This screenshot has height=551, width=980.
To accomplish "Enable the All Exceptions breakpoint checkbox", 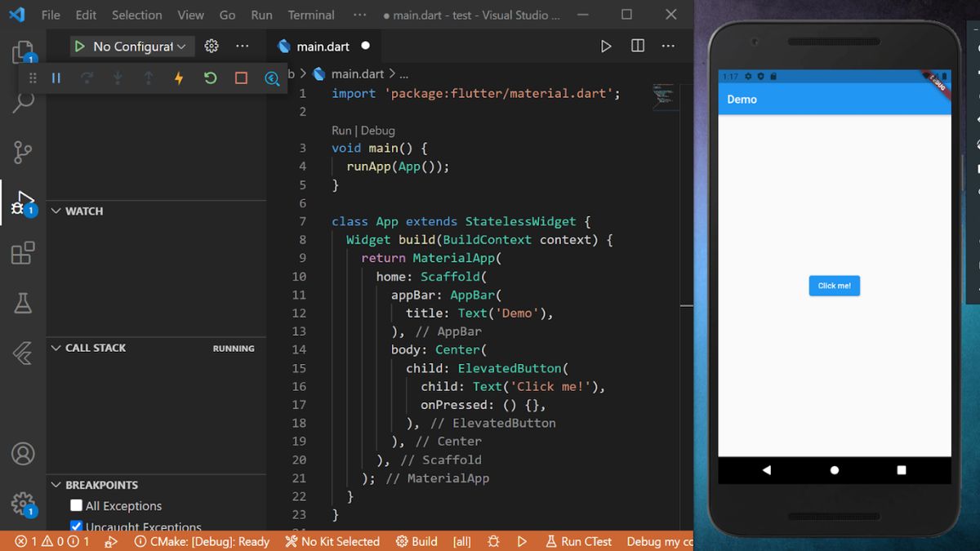I will pos(77,506).
